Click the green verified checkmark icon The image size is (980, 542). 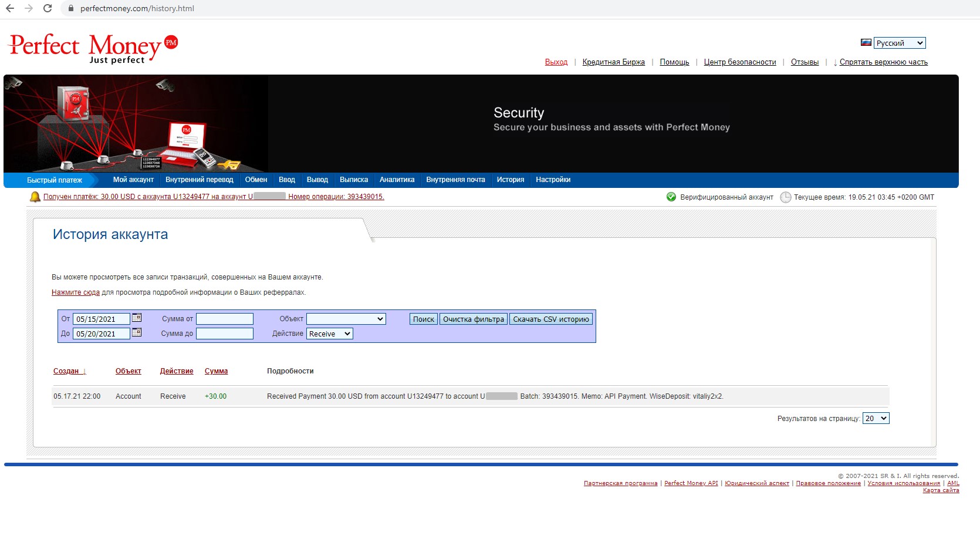pos(671,197)
